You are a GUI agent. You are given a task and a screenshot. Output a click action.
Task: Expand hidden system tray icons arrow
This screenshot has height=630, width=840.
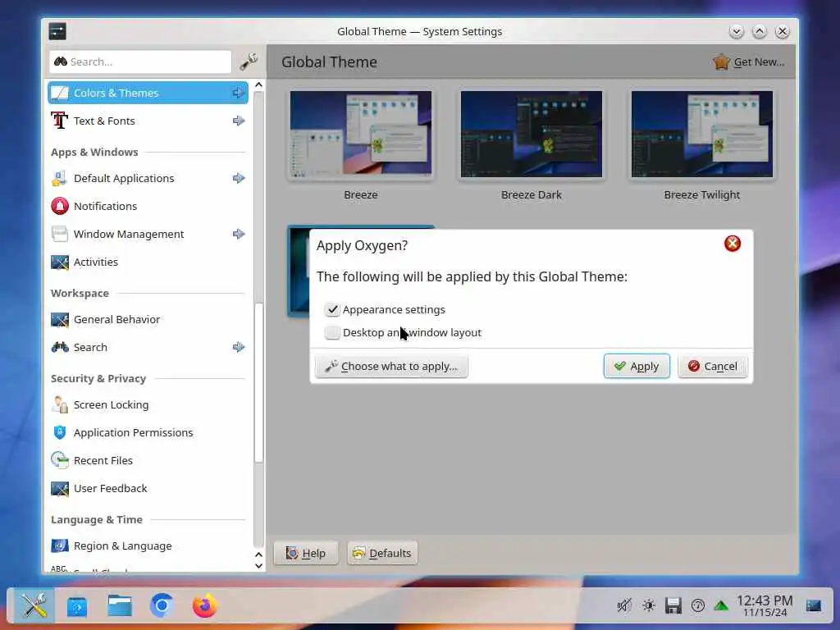[721, 606]
